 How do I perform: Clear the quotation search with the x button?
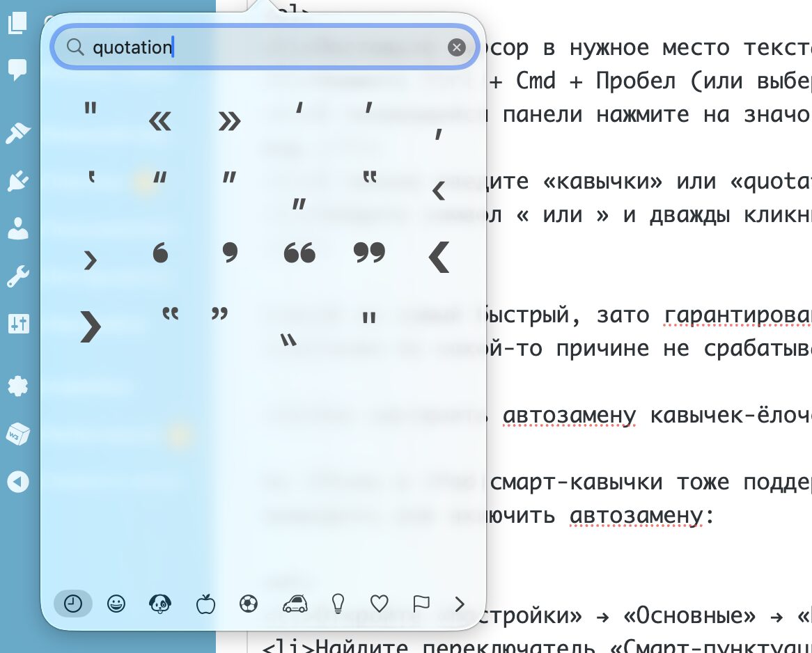pos(457,47)
